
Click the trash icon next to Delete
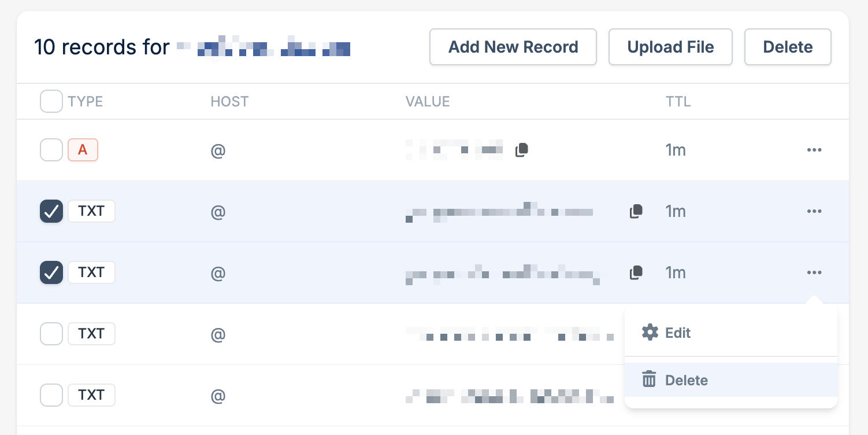[x=649, y=379]
